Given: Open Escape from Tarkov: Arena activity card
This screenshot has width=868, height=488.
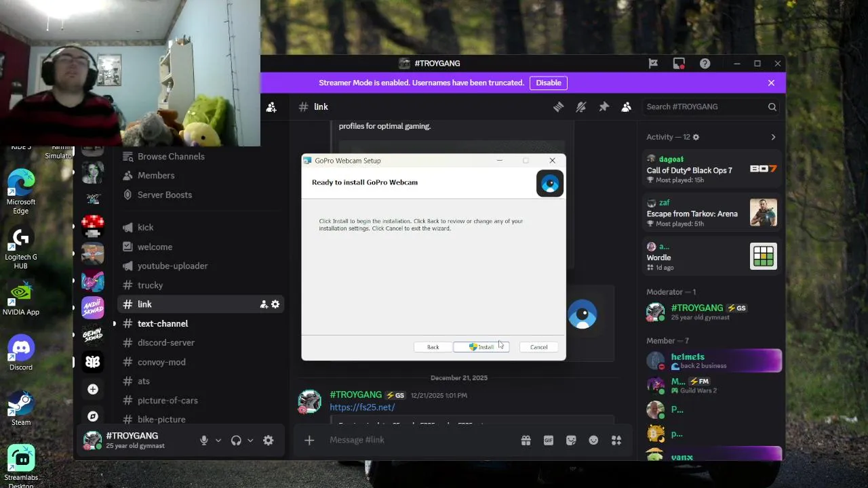Looking at the screenshot, I should click(x=712, y=213).
